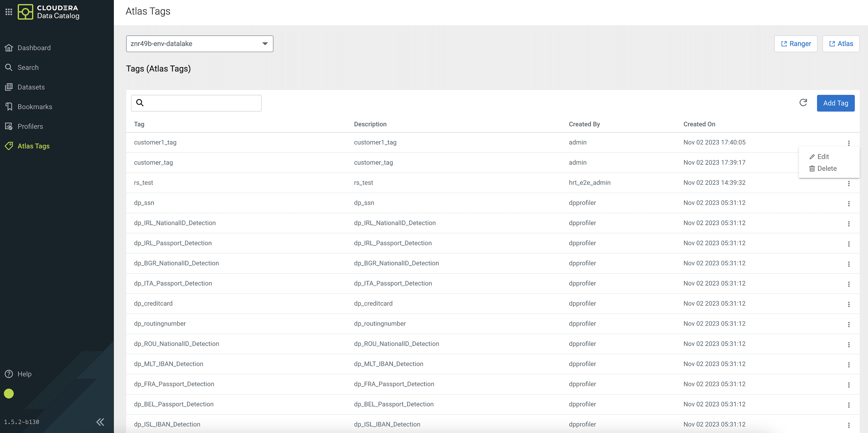The height and width of the screenshot is (433, 868).
Task: Open the Ranger external link
Action: [795, 44]
